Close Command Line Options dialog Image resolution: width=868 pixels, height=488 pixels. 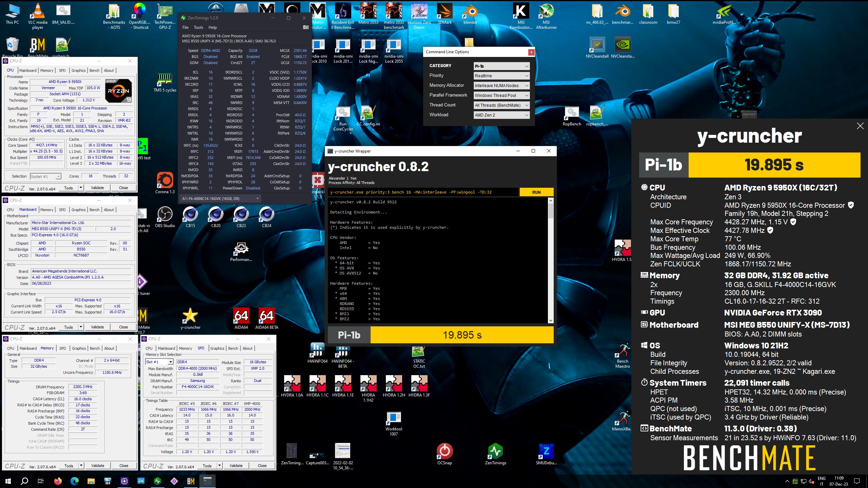coord(531,52)
